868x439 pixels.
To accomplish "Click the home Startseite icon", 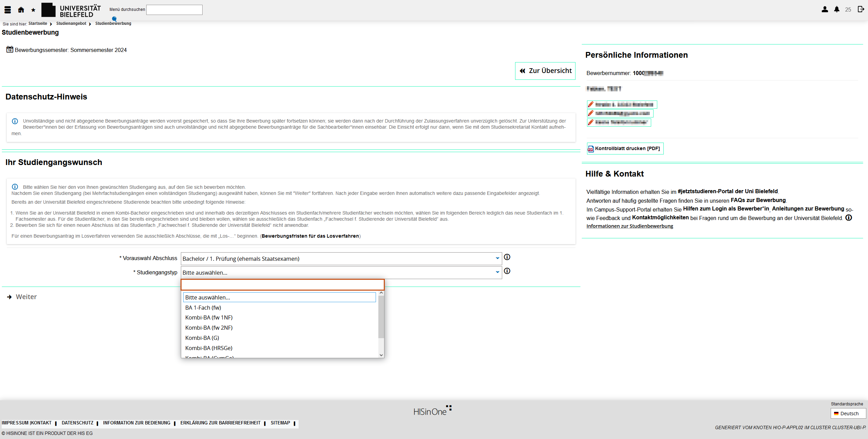I will (x=21, y=10).
